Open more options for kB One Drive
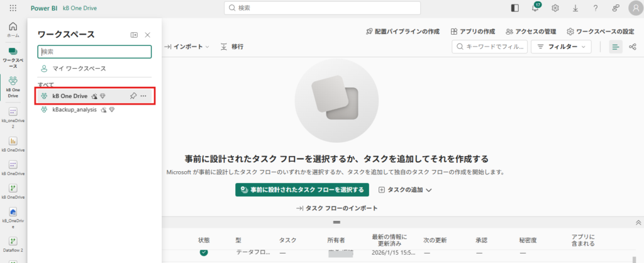 tap(144, 96)
